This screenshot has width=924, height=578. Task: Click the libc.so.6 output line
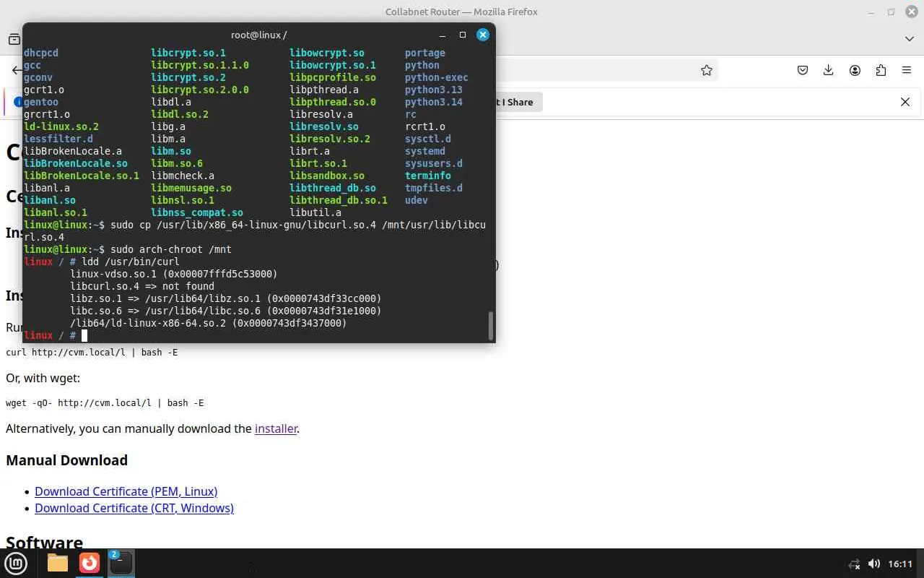coord(226,311)
